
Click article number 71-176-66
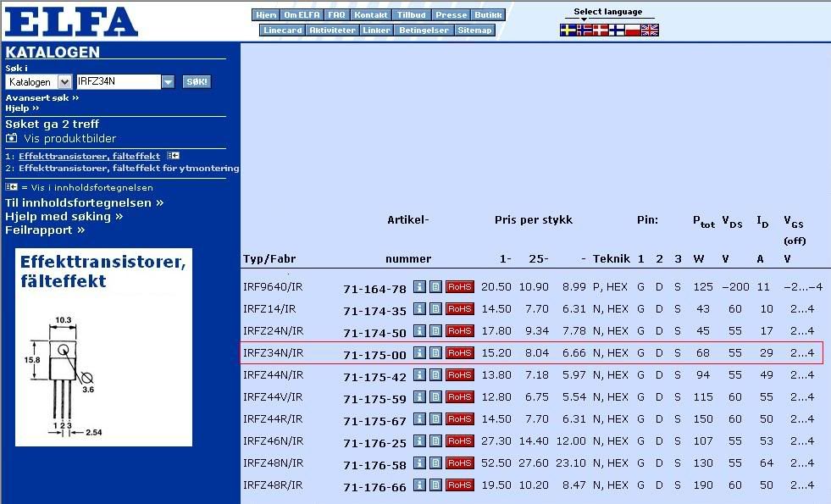(374, 486)
